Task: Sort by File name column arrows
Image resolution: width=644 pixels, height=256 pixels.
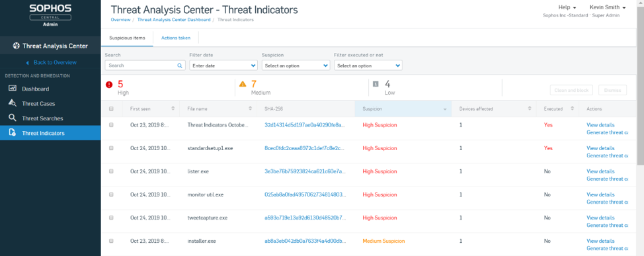Action: click(250, 108)
